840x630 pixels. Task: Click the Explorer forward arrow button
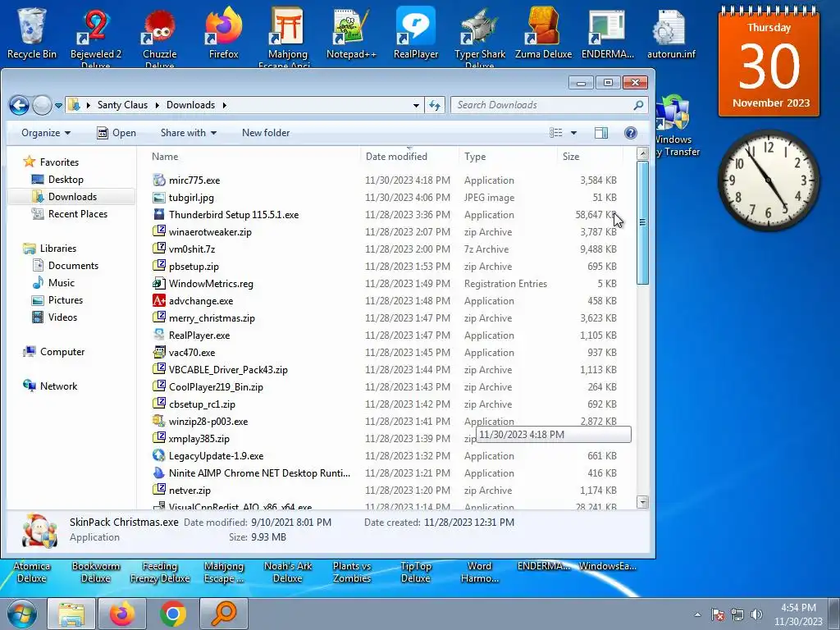click(x=42, y=105)
